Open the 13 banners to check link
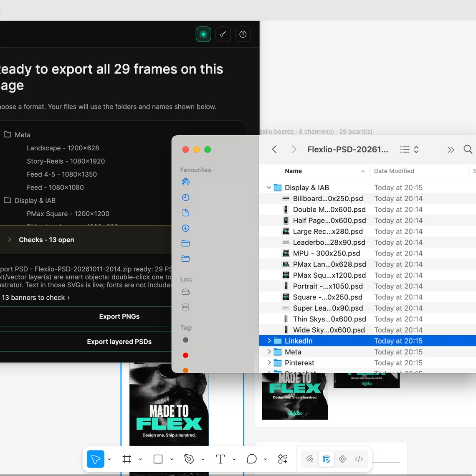 click(36, 297)
